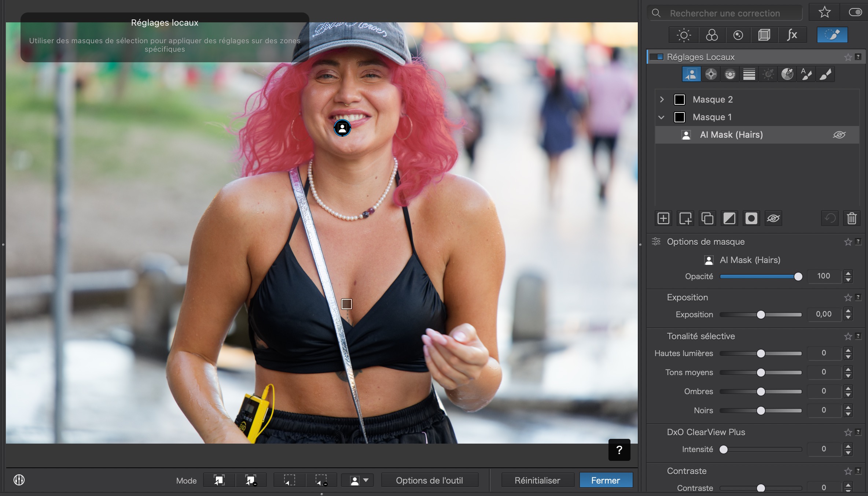This screenshot has width=868, height=496.
Task: Toggle the active corrections switch at top right
Action: click(855, 12)
